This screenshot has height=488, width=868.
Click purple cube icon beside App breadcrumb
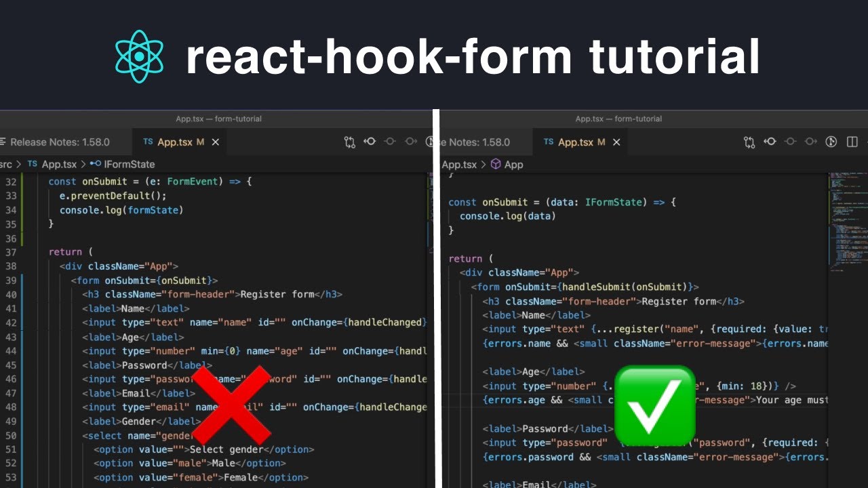496,164
